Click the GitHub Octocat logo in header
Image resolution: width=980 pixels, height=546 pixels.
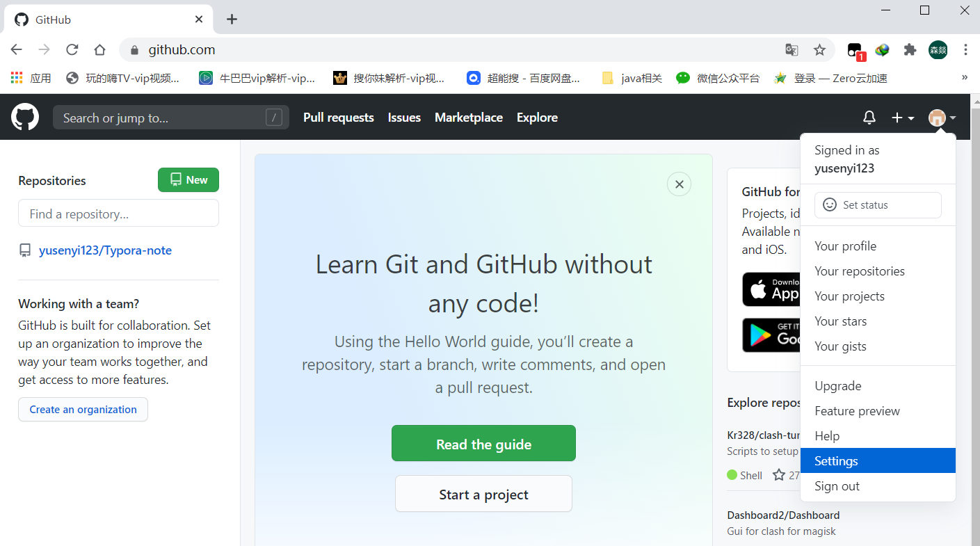coord(25,117)
